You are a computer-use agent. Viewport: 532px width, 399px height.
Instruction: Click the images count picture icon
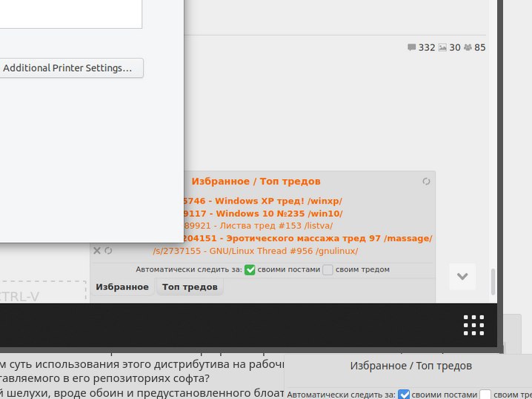(x=442, y=47)
